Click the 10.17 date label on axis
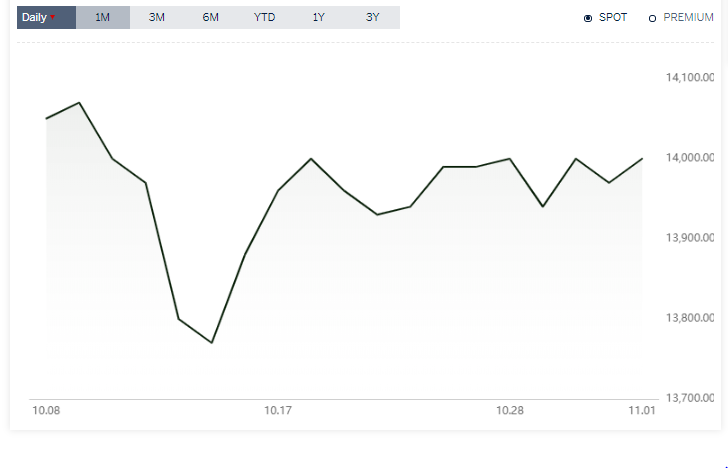Screen dimensions: 728x468 (278, 410)
